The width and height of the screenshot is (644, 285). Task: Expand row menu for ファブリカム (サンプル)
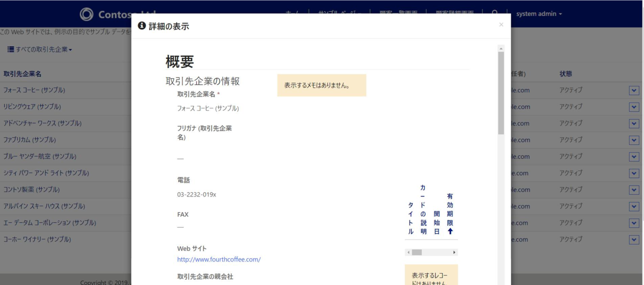634,141
